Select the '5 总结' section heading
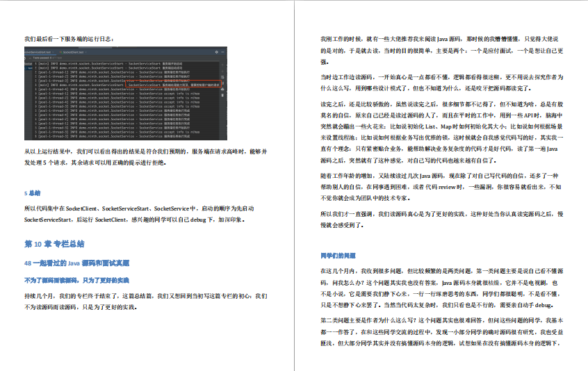Screen dimensions: 588x371 point(32,193)
